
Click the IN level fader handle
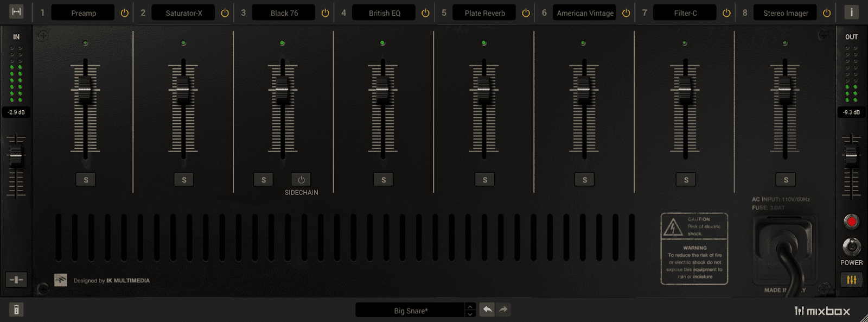point(16,156)
